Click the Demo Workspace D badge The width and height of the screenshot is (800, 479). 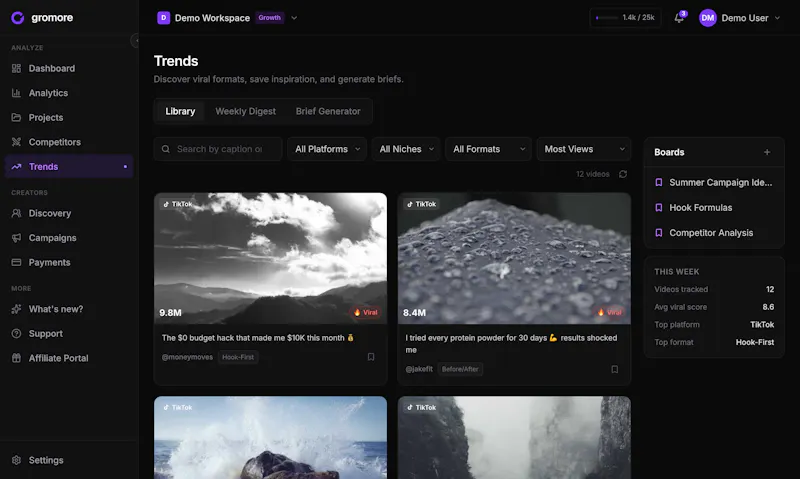click(x=163, y=18)
